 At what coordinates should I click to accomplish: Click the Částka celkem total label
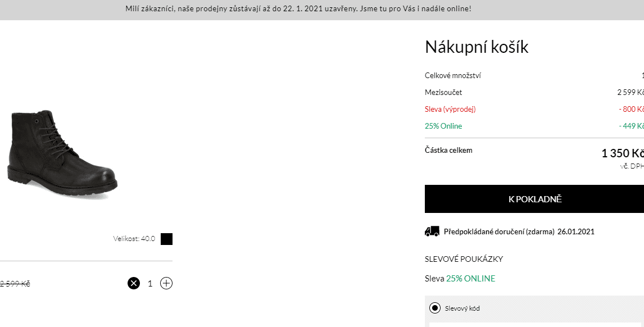click(448, 151)
